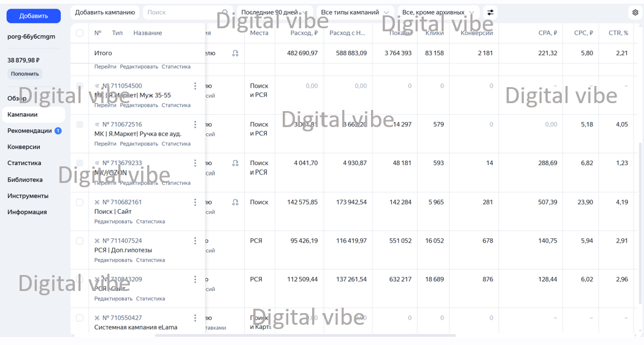
Task: Click Пополнить balance button
Action: click(x=25, y=74)
